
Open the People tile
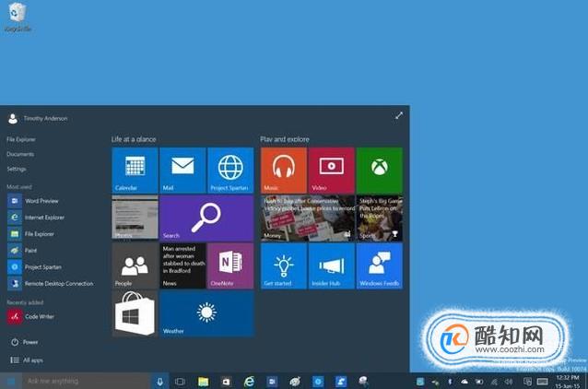tap(135, 266)
